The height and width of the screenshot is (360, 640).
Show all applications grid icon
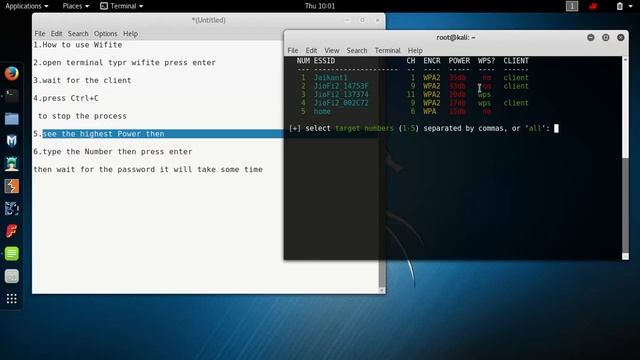point(11,299)
